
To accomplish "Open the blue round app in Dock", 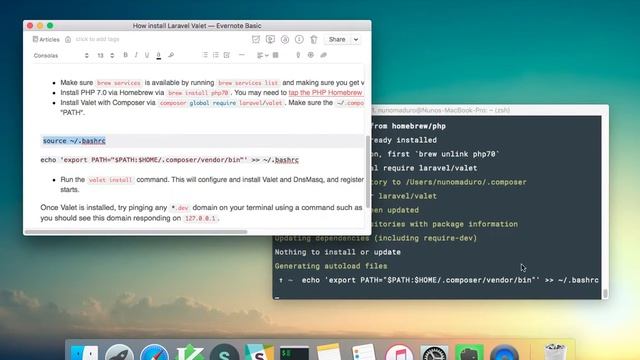I will point(504,353).
